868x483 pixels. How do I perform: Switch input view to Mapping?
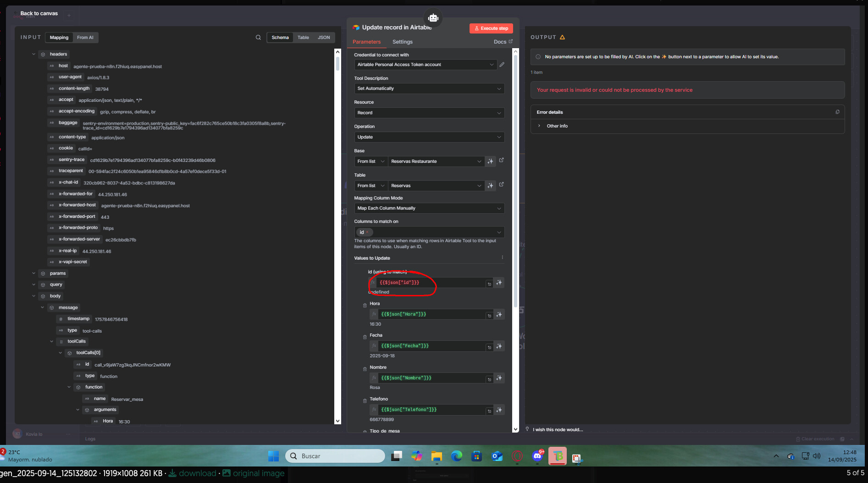[x=59, y=38]
